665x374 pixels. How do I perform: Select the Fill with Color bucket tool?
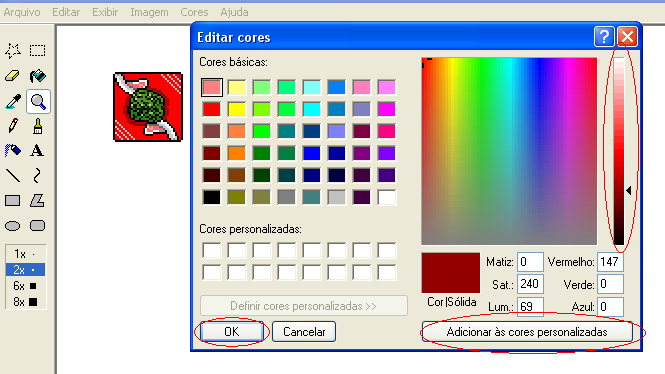click(x=37, y=76)
